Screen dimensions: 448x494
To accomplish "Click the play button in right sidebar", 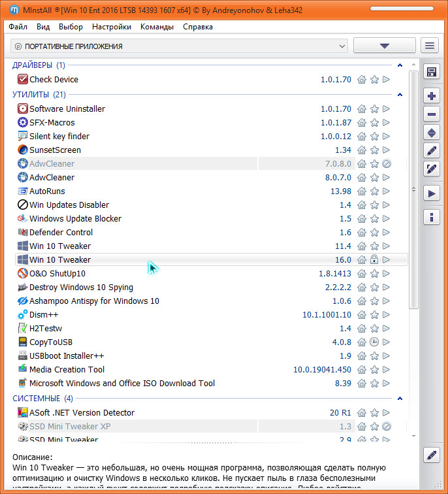I will pyautogui.click(x=431, y=193).
